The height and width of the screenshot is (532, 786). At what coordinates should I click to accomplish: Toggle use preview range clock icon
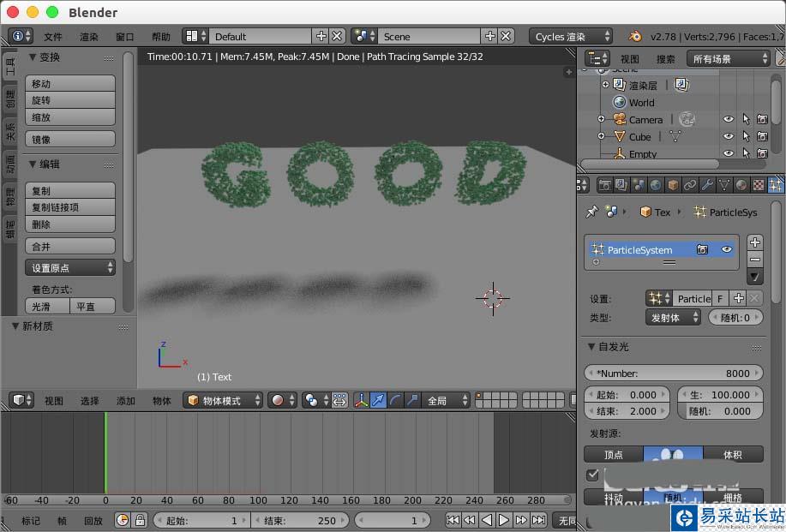pyautogui.click(x=123, y=520)
